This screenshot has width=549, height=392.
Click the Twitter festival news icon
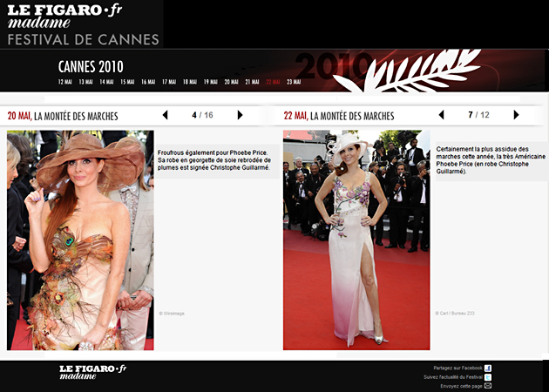[x=488, y=377]
